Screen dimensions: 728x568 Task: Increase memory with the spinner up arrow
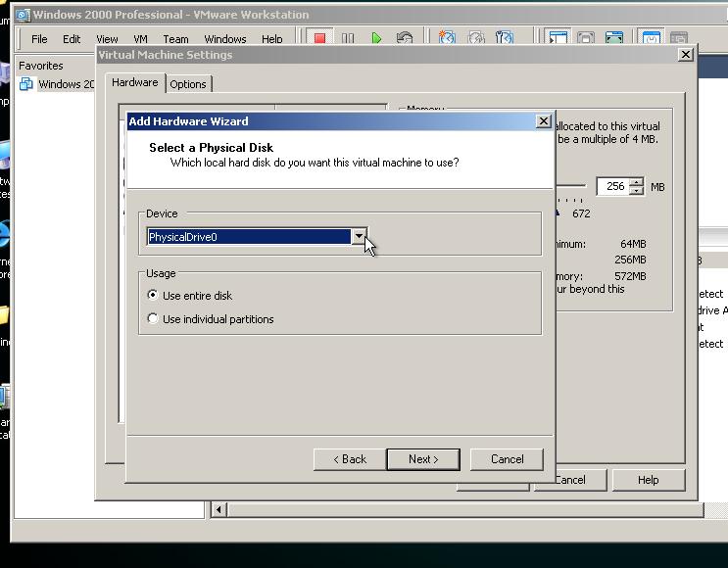coord(637,182)
